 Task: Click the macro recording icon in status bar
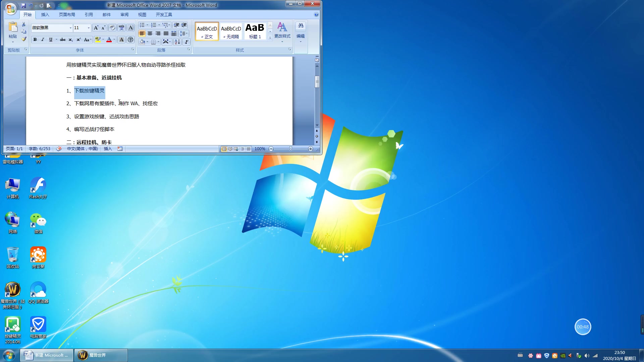pyautogui.click(x=120, y=149)
